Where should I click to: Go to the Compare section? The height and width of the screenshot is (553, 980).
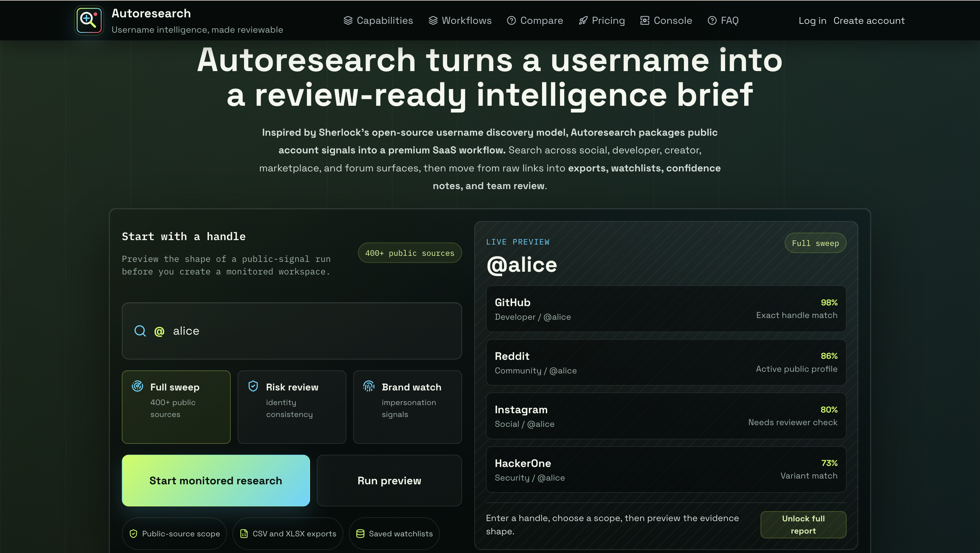click(535, 20)
